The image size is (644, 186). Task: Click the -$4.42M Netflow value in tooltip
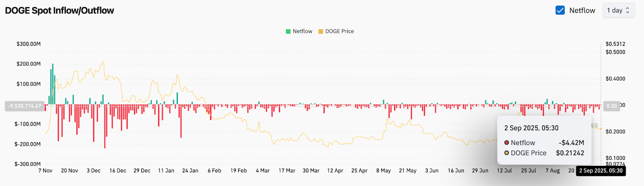tap(571, 143)
